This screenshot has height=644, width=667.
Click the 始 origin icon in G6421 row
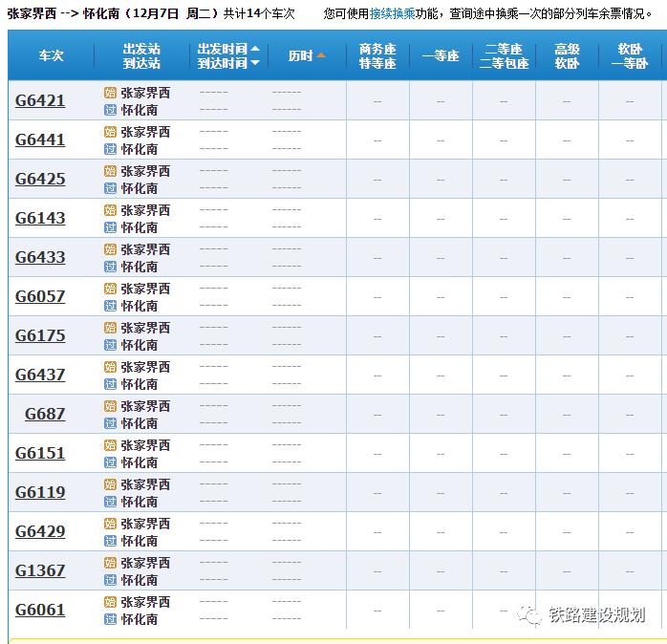point(110,93)
